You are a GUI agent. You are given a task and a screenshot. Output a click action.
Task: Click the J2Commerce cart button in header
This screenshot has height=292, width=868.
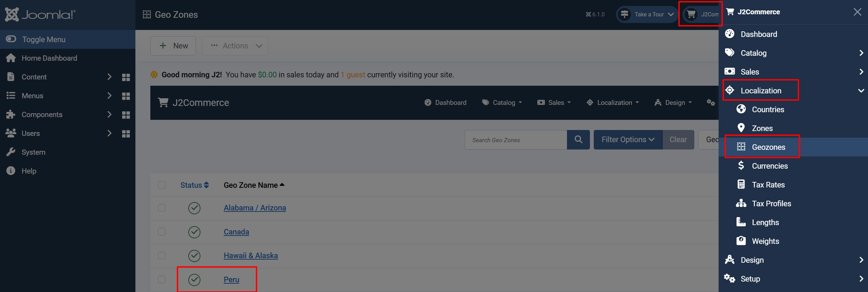coord(701,14)
